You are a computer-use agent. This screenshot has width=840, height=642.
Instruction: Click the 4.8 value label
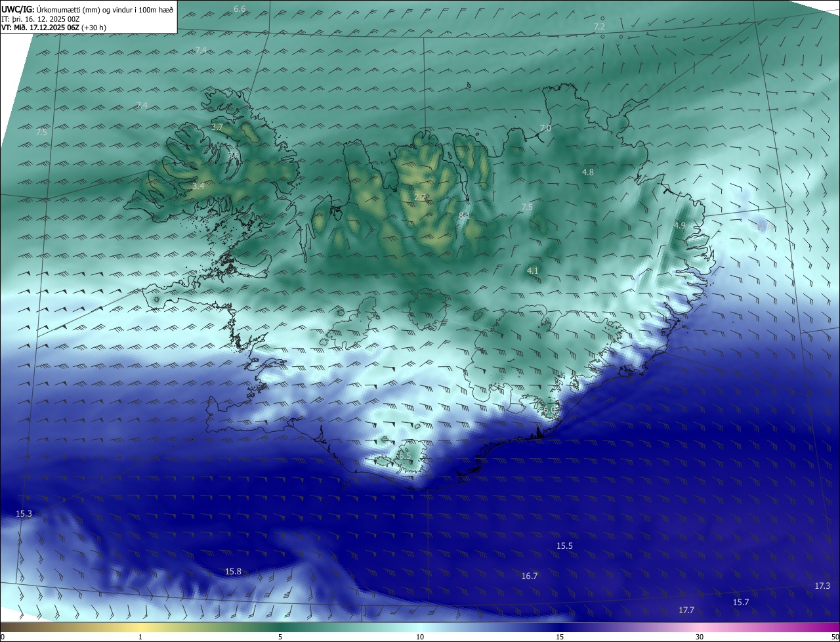pyautogui.click(x=588, y=172)
